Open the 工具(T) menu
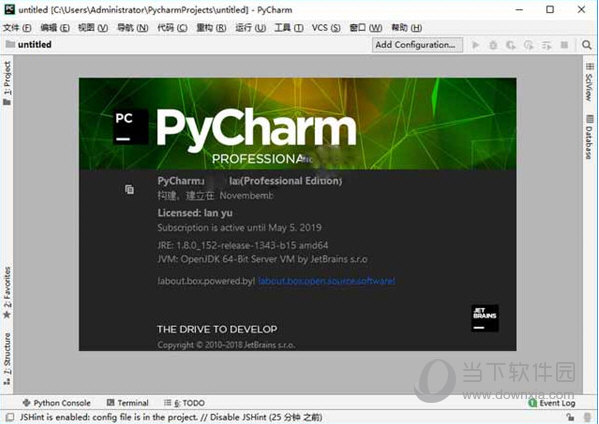This screenshot has height=424, width=599. 289,28
